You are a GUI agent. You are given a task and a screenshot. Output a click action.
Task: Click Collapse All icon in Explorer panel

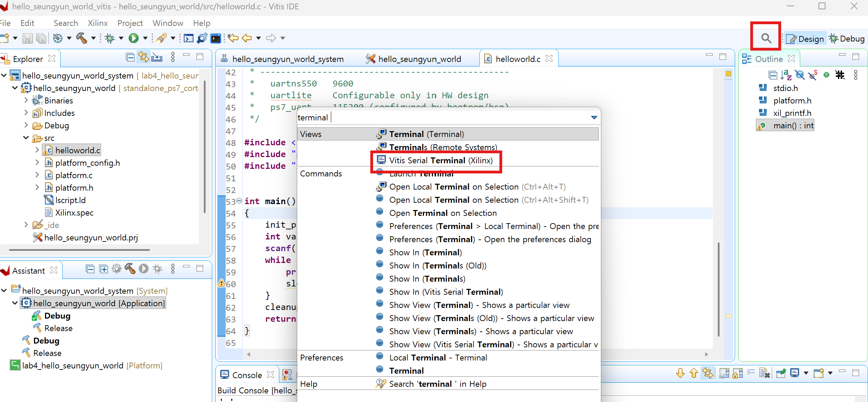tap(130, 57)
